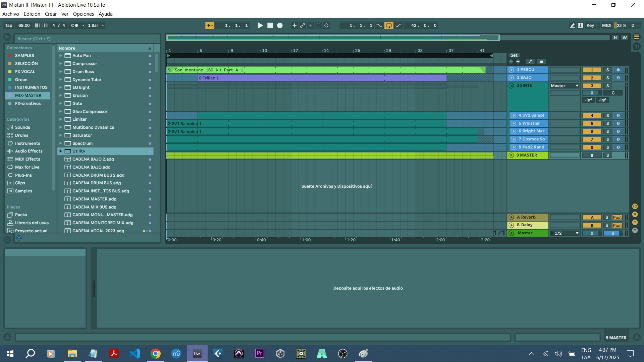Click the Tap tempo button
The height and width of the screenshot is (362, 644).
click(9, 25)
